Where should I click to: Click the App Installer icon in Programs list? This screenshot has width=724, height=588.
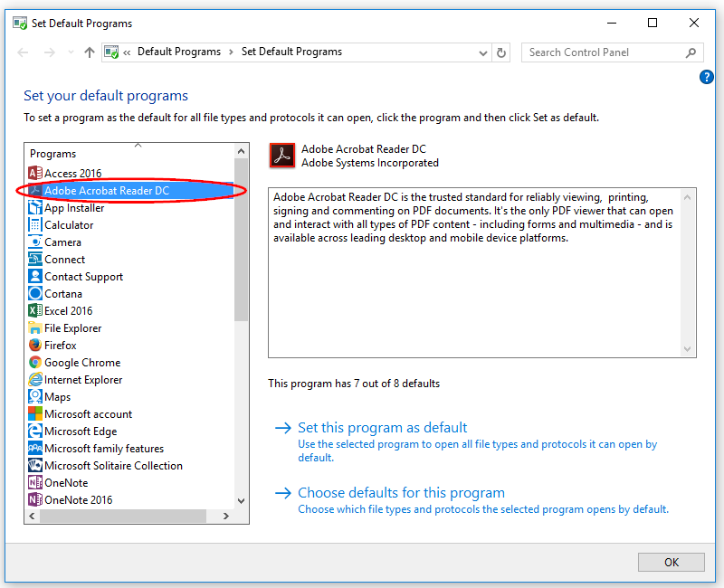pyautogui.click(x=35, y=208)
